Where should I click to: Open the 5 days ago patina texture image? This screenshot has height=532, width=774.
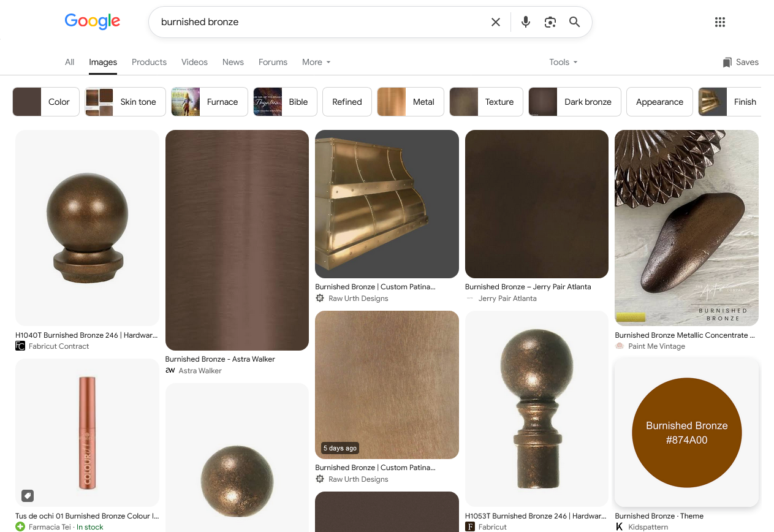387,385
